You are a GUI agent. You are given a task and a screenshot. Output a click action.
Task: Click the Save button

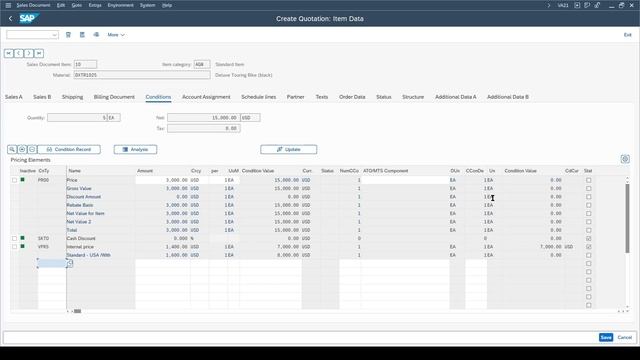coord(606,337)
